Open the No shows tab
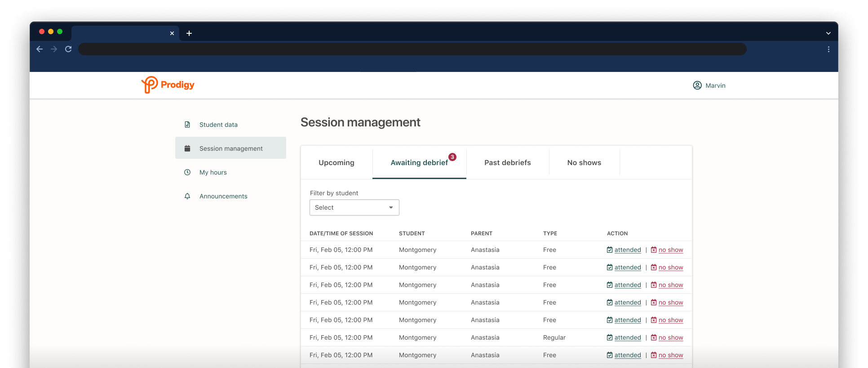 click(x=584, y=163)
